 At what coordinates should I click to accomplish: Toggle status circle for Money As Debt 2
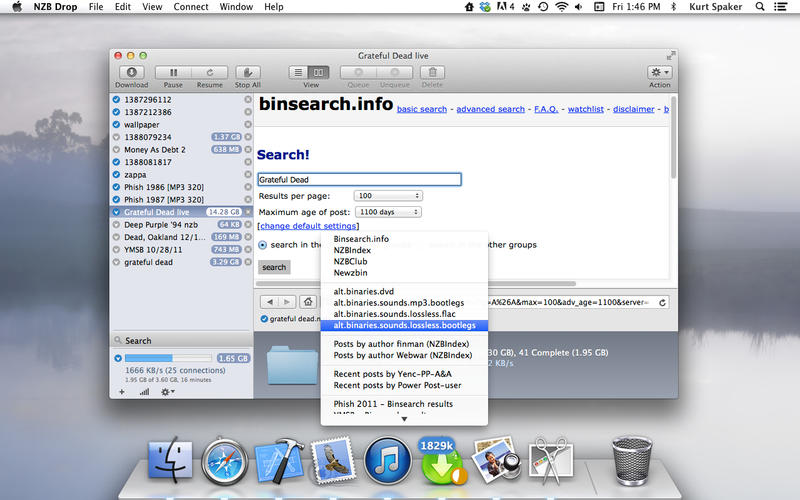point(116,149)
